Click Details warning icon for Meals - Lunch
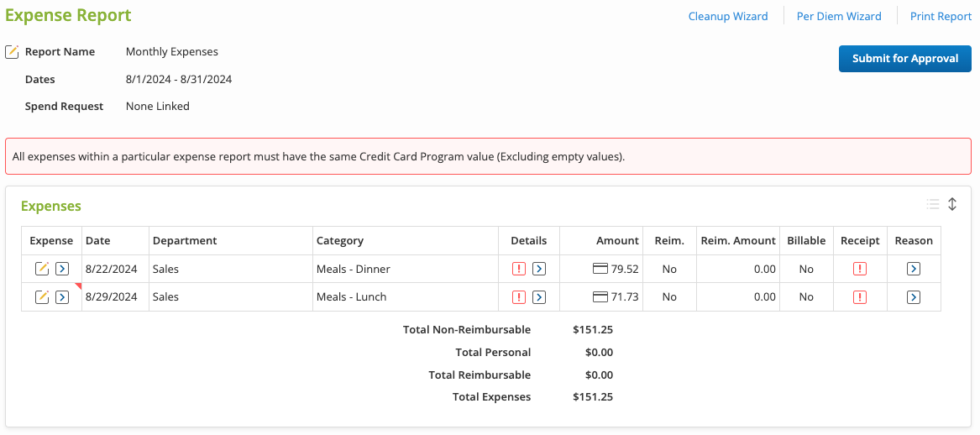 [x=519, y=297]
